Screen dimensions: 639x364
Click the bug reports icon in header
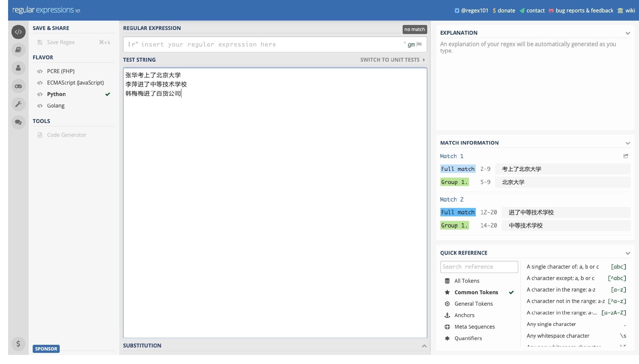(x=551, y=10)
